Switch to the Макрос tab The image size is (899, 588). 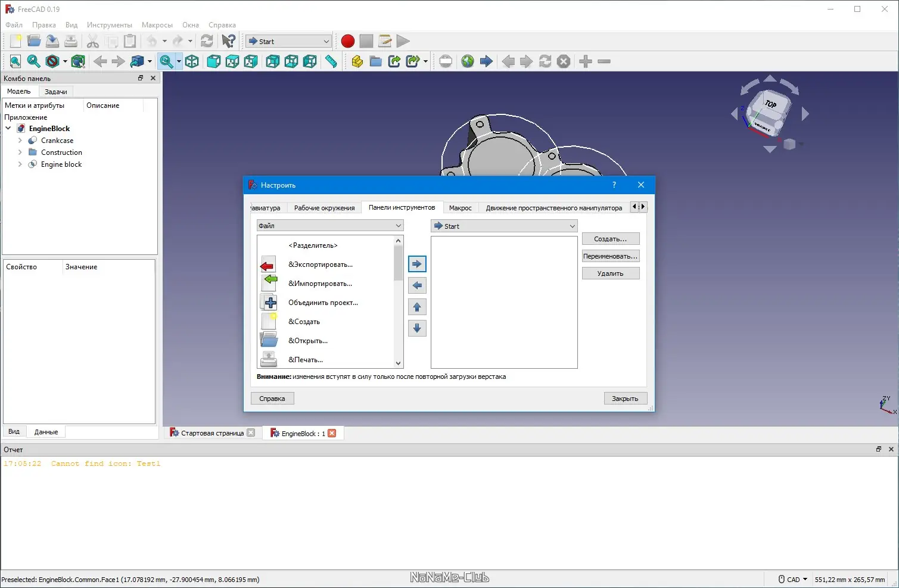(x=460, y=208)
